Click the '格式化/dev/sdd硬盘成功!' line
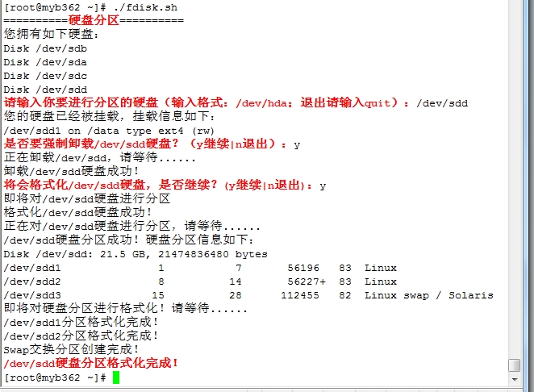Viewport: 534px width, 392px height. [x=77, y=212]
